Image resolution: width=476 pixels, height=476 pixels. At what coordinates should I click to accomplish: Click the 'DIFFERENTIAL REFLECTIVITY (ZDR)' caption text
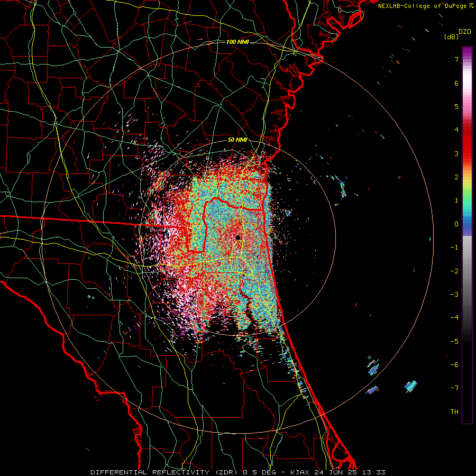point(164,472)
